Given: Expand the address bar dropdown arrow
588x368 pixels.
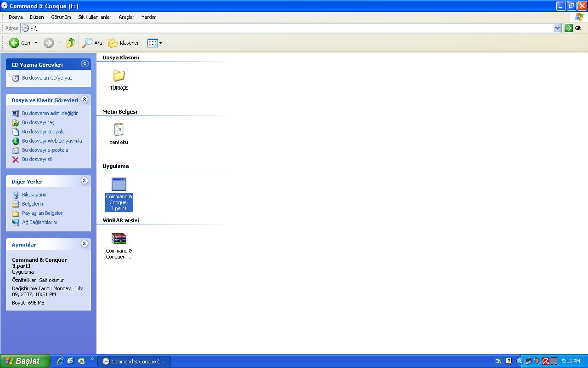Looking at the screenshot, I should pos(558,28).
